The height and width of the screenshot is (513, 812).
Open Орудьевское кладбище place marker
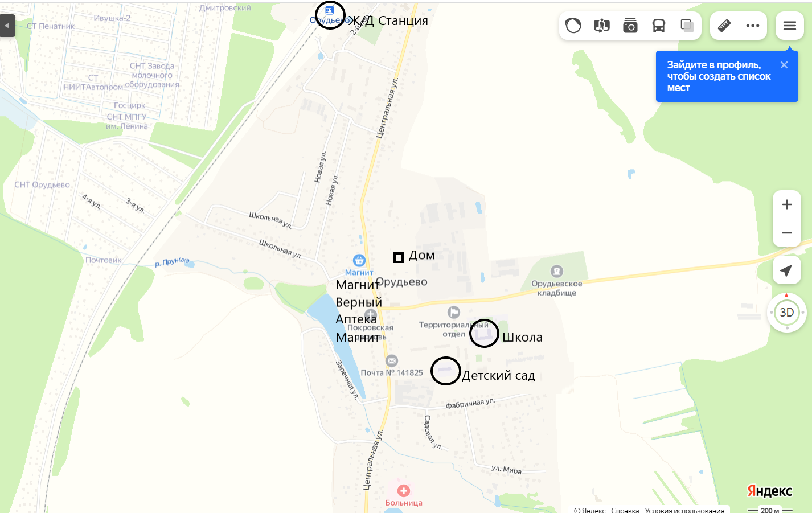tap(557, 272)
